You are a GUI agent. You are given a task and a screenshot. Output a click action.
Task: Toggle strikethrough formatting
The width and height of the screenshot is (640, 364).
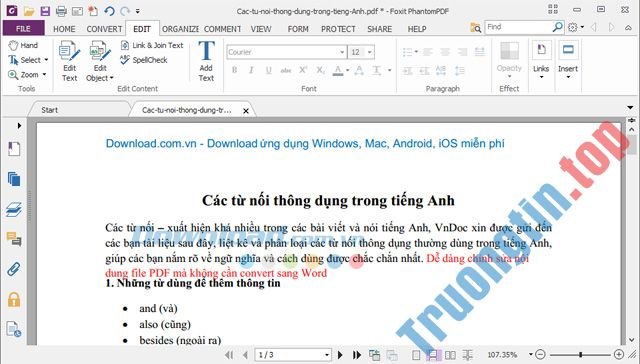pos(286,70)
